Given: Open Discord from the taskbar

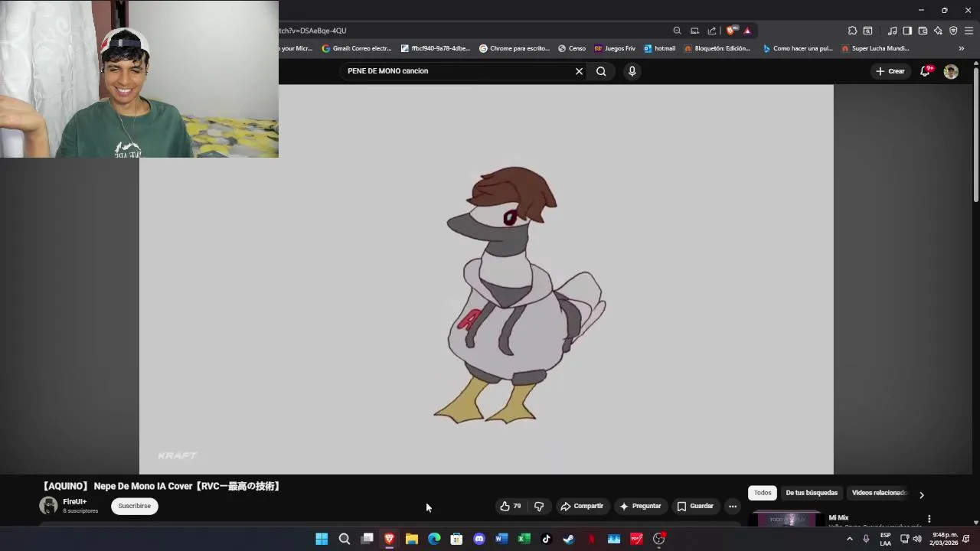Looking at the screenshot, I should (479, 539).
